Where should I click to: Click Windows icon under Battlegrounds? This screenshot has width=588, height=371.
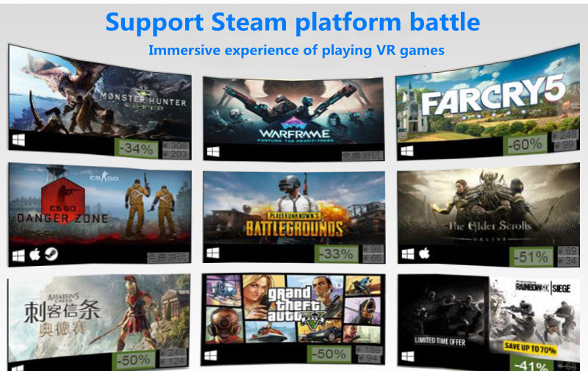click(x=213, y=253)
